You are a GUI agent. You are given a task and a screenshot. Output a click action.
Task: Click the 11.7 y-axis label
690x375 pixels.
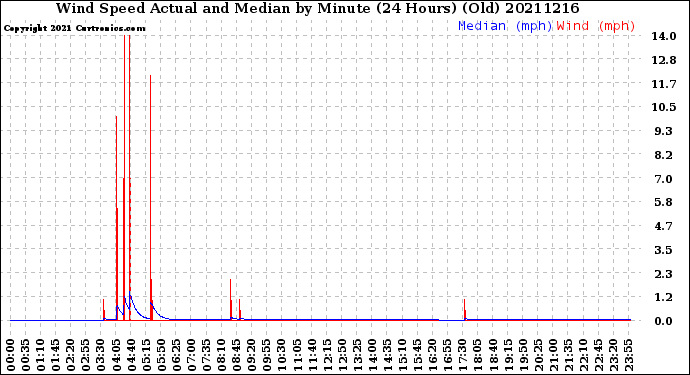pyautogui.click(x=664, y=84)
